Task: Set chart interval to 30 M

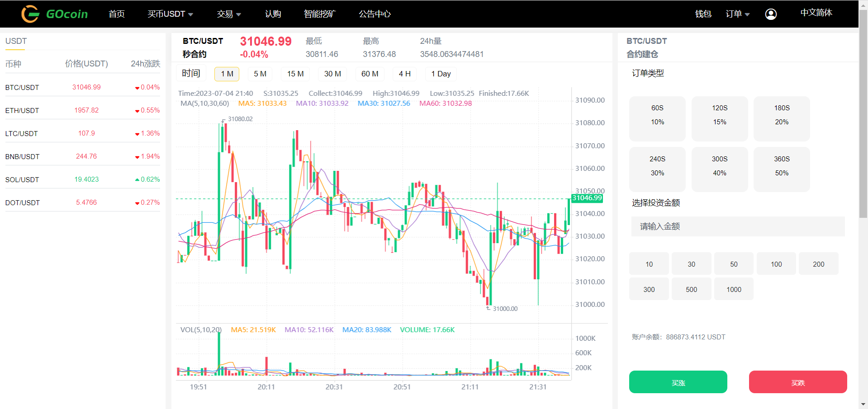Action: 332,74
